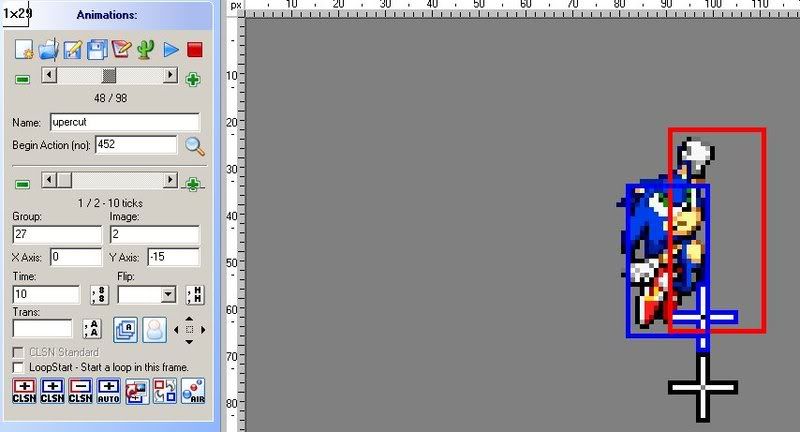Click the ;8 ;8 button beside Time
Viewport: 800px width, 432px height.
[99, 295]
